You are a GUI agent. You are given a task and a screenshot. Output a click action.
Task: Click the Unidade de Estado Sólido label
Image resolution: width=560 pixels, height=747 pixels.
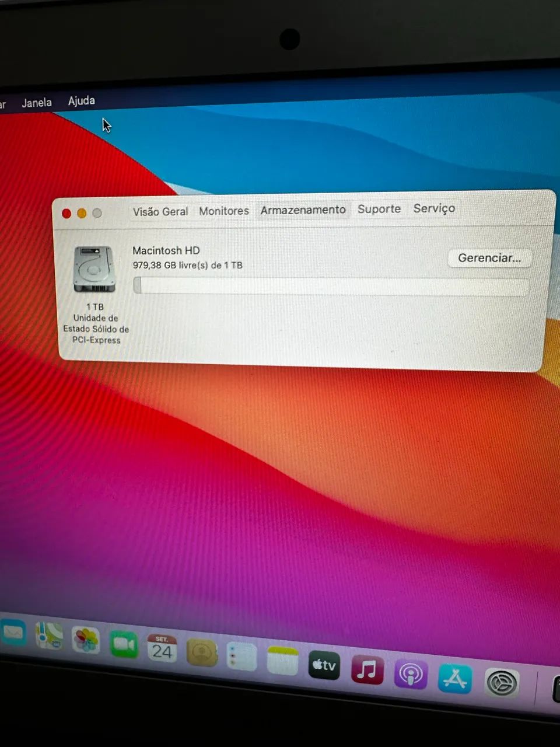(x=96, y=329)
